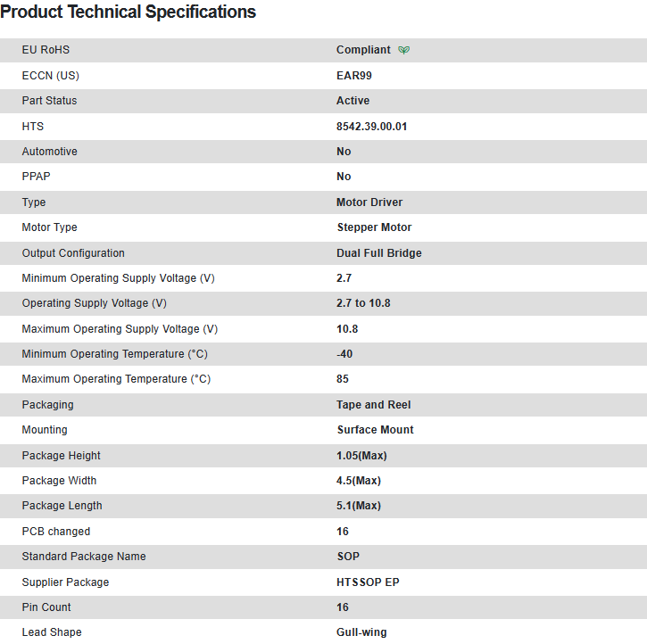The height and width of the screenshot is (644, 647).
Task: Click the green RoHS leaf icon
Action: point(404,50)
